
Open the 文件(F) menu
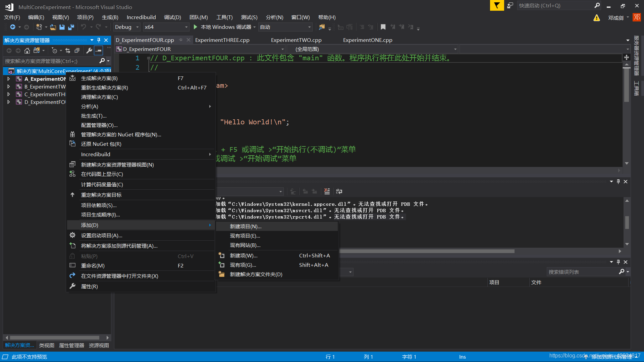12,17
